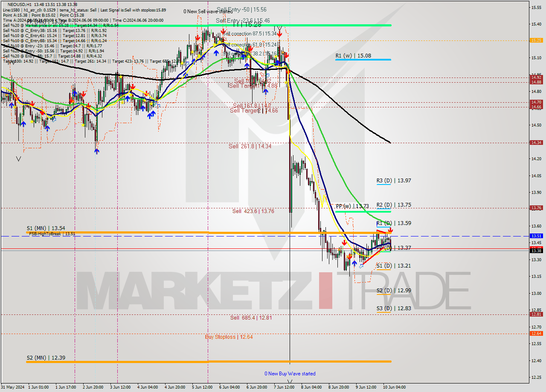Click the red 14.34 price tag on axis
This screenshot has height=392, width=546.
pos(536,143)
